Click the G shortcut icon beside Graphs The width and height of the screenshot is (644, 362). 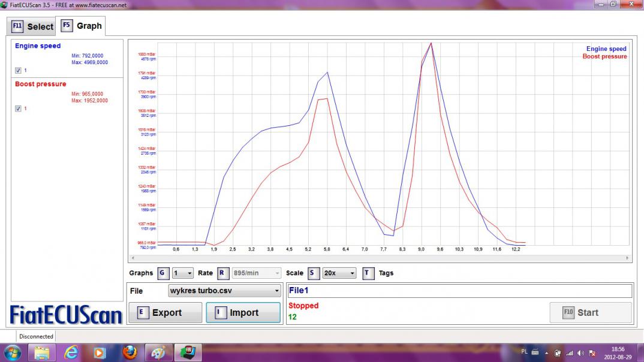pyautogui.click(x=163, y=273)
